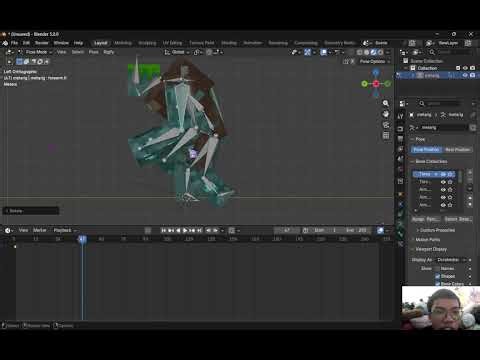Open the Edit menu
This screenshot has height=360, width=480.
26,43
